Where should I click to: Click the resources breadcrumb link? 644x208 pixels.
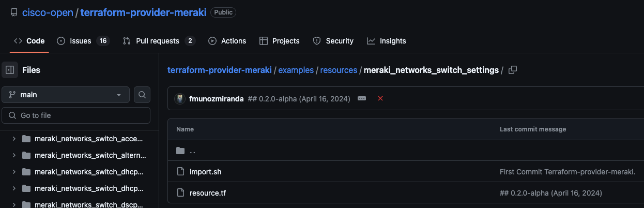coord(339,70)
